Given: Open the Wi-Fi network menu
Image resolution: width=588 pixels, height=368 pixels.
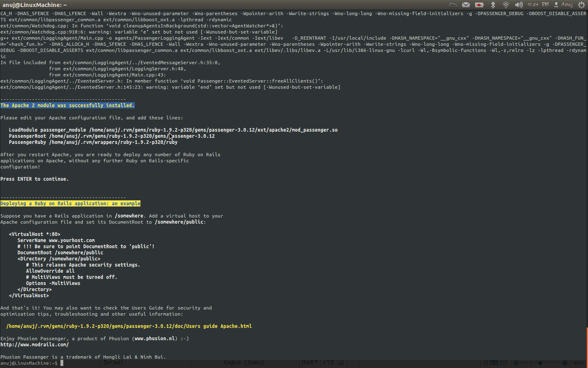Looking at the screenshot, I should [506, 4].
